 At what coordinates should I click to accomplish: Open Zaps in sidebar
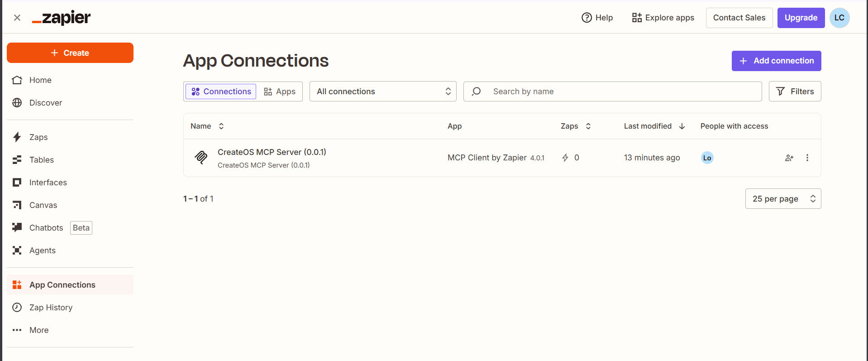[x=70, y=137]
